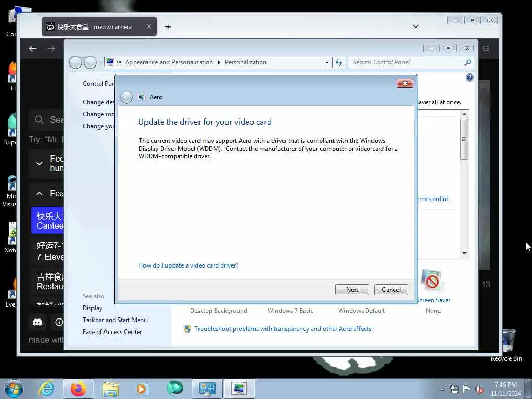Go back in Control Panel window
This screenshot has width=532, height=399.
coord(75,62)
